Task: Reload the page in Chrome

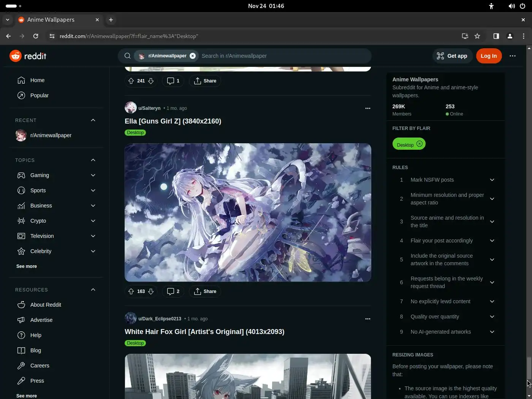Action: [x=36, y=36]
